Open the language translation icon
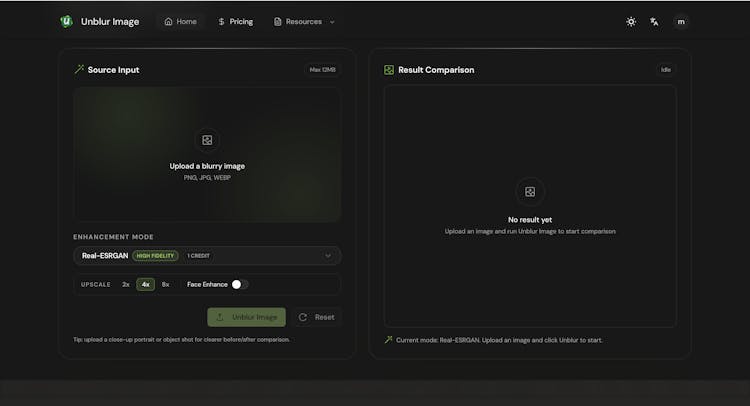Screen dimensions: 750x406 (x=654, y=21)
